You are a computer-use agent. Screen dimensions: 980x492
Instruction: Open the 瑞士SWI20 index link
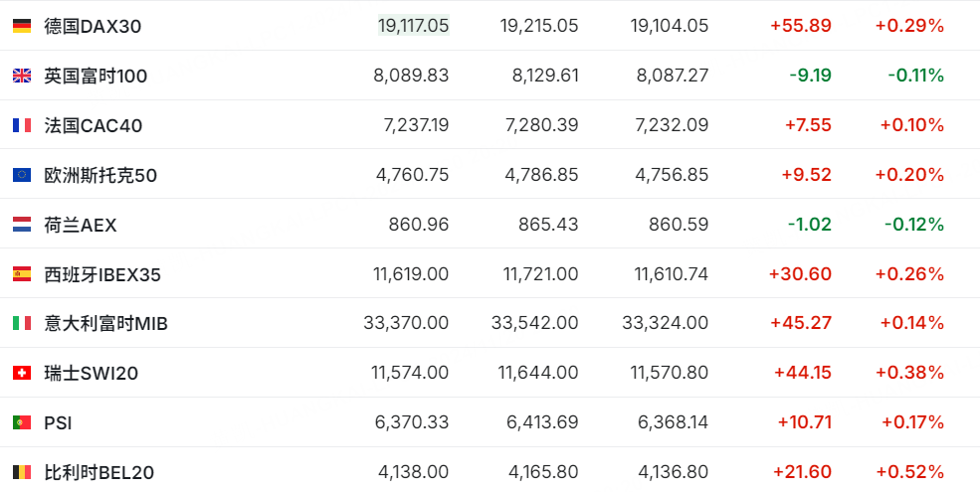[x=92, y=373]
